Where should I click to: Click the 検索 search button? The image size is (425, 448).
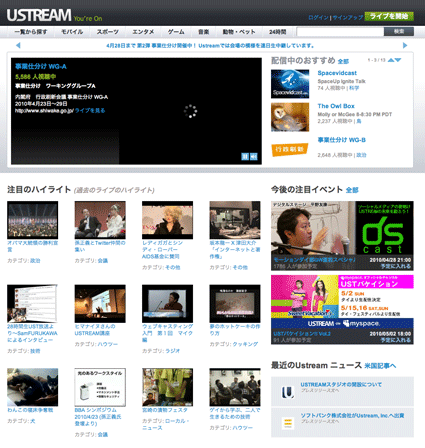pyautogui.click(x=399, y=32)
